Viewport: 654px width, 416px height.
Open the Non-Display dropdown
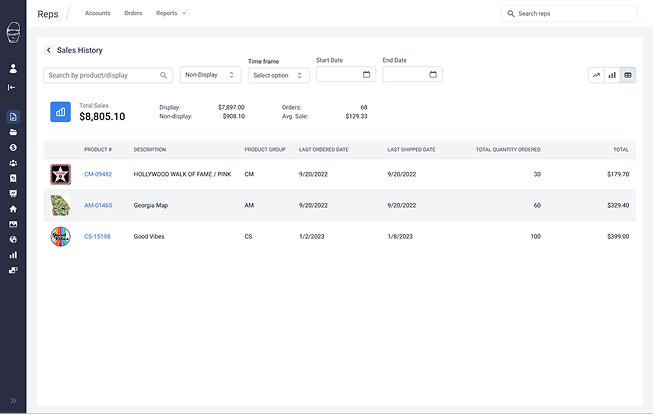point(211,75)
